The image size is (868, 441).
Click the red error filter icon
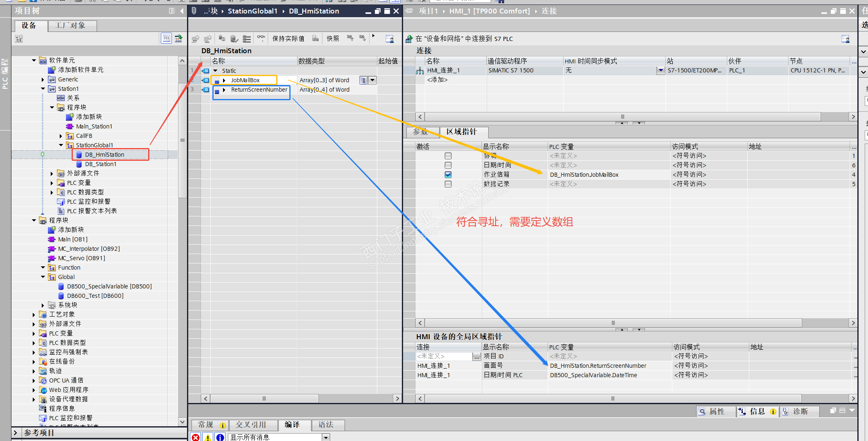(x=196, y=437)
